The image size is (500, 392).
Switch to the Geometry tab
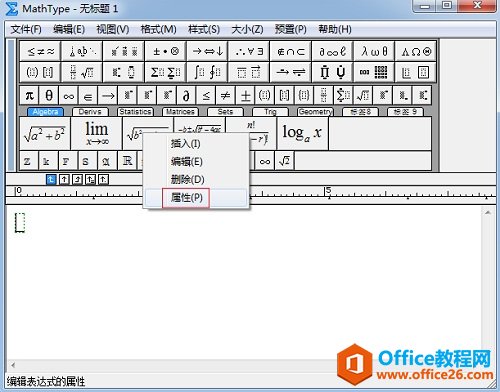[x=315, y=112]
